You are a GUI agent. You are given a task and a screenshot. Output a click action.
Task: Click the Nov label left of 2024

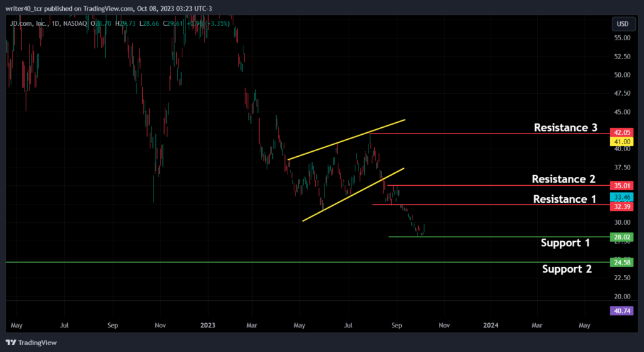tap(444, 326)
